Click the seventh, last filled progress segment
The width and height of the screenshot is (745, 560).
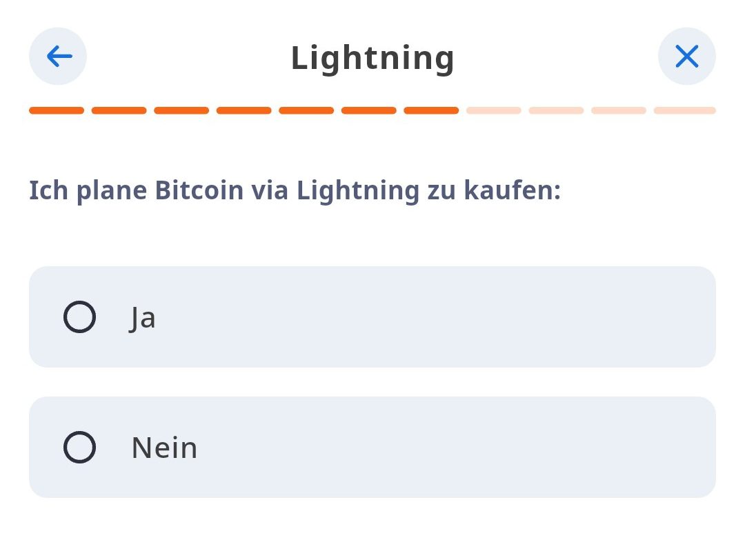tap(431, 110)
